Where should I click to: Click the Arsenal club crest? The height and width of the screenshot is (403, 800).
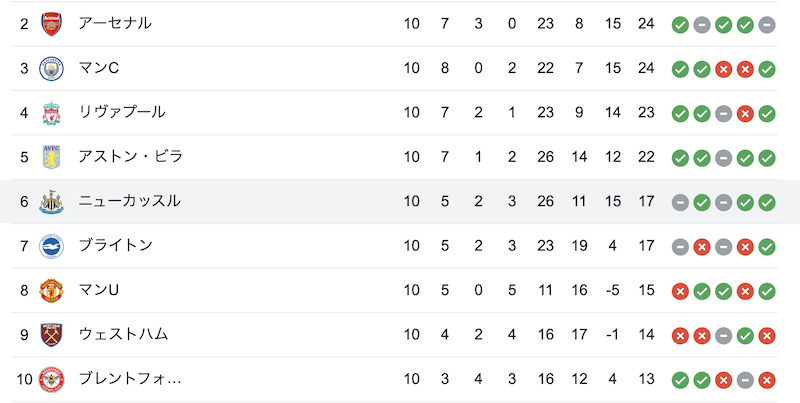pyautogui.click(x=51, y=24)
